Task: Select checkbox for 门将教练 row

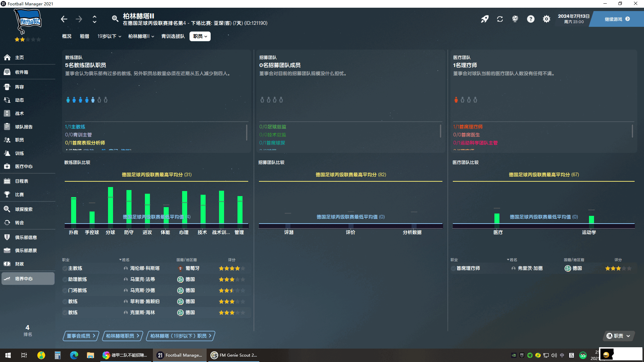Action: (65, 291)
